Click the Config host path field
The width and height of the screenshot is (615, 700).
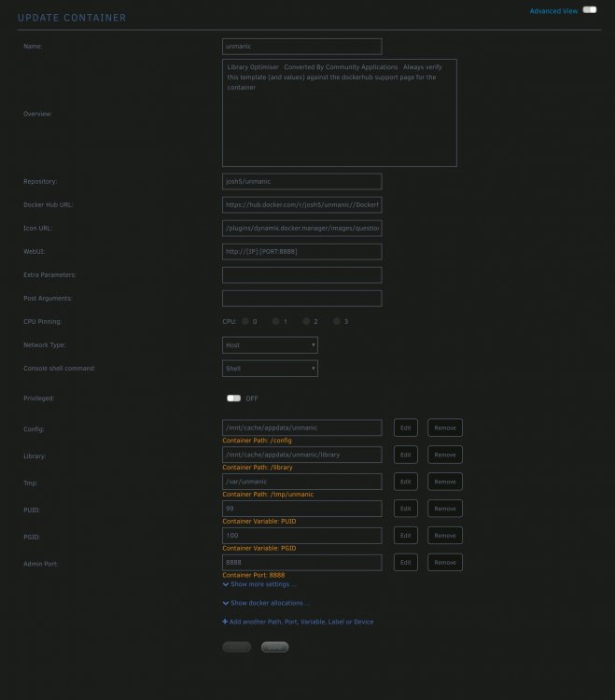point(302,427)
